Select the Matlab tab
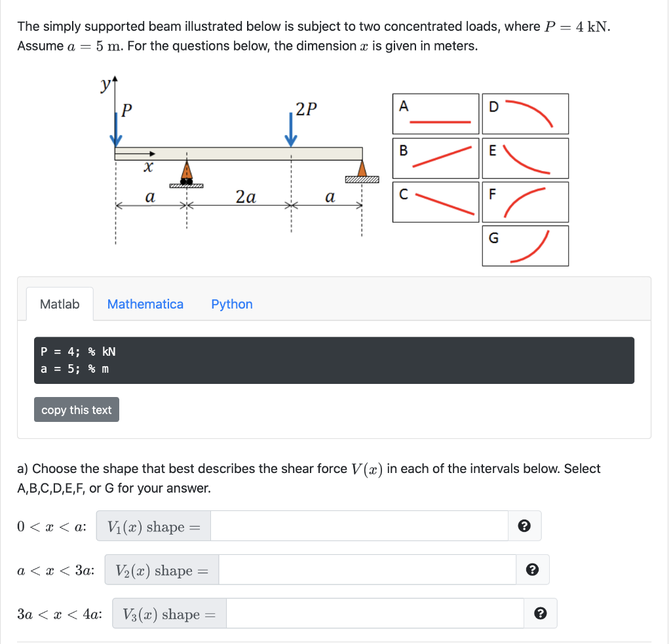This screenshot has height=644, width=671. [x=59, y=304]
